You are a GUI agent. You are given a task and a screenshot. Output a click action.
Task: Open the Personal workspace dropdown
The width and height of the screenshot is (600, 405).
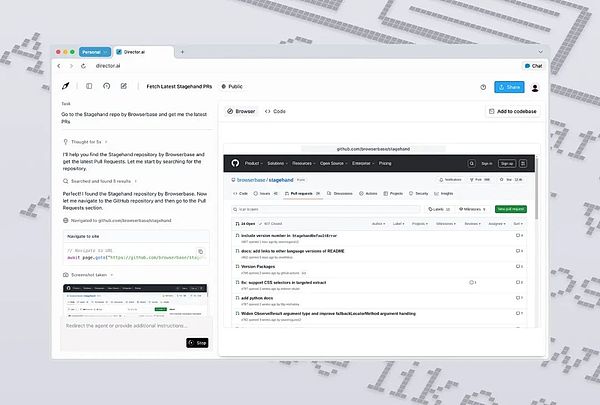tap(94, 51)
